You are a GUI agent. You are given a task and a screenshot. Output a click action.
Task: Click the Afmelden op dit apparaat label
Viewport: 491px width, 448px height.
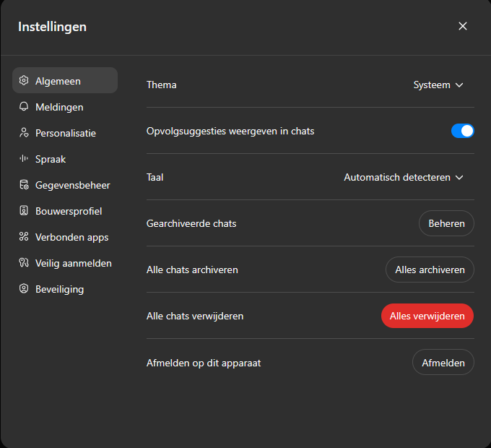click(204, 363)
